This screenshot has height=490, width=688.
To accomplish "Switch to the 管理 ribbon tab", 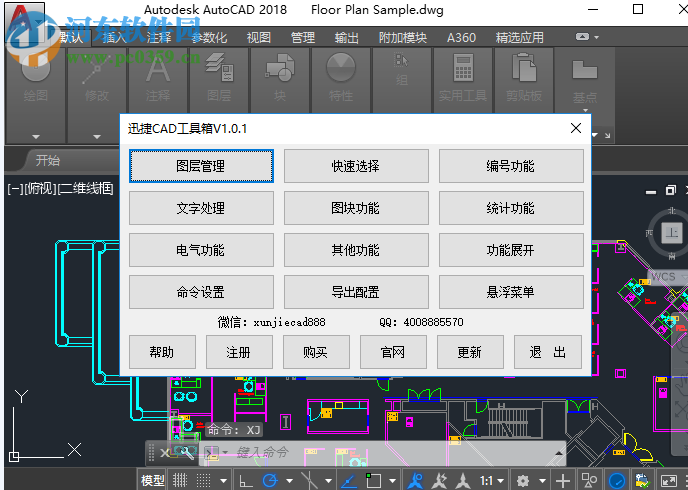I will pyautogui.click(x=303, y=37).
